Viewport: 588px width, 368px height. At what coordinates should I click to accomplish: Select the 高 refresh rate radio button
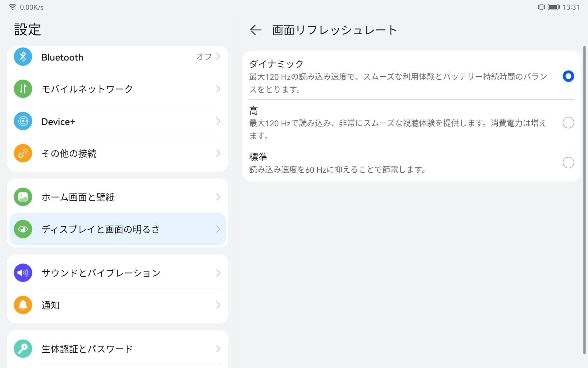click(x=568, y=123)
